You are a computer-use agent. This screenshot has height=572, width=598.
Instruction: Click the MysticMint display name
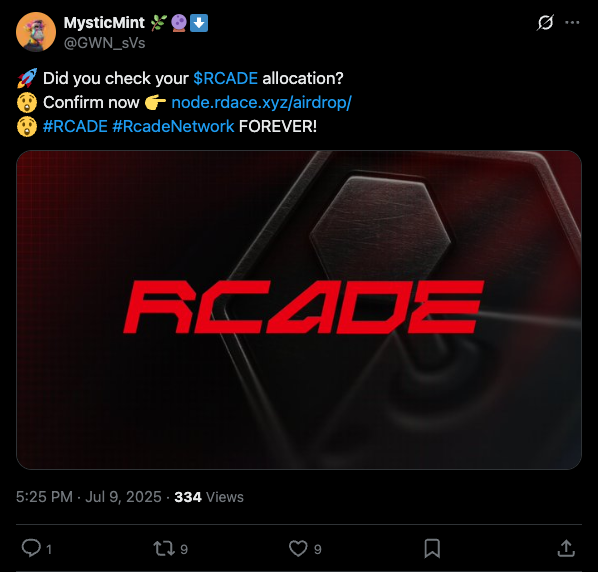[104, 23]
